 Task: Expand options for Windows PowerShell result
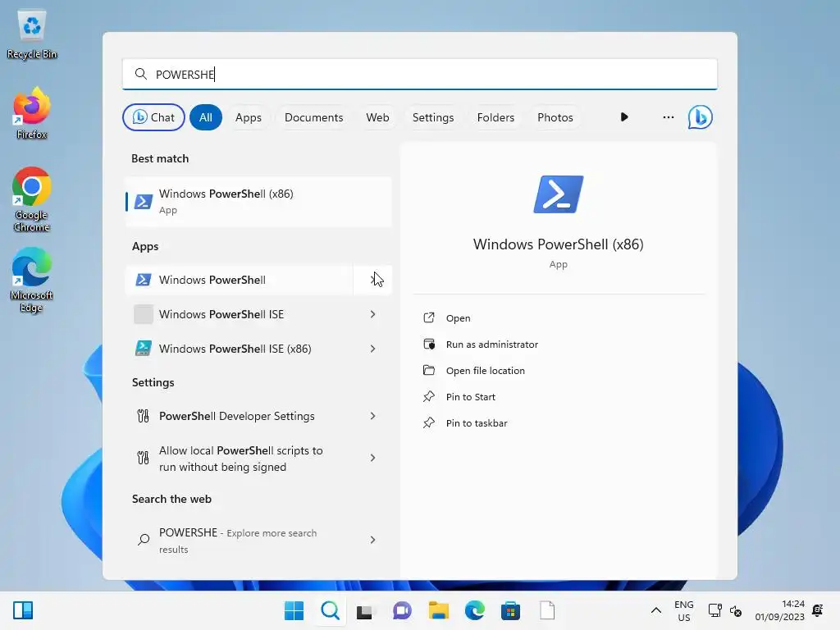(x=373, y=280)
